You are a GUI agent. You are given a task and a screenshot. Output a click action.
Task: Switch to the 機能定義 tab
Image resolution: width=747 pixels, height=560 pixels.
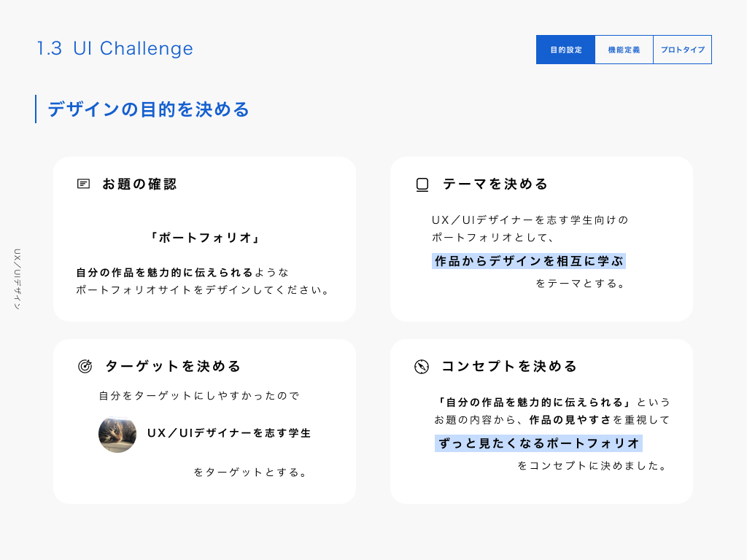point(624,50)
